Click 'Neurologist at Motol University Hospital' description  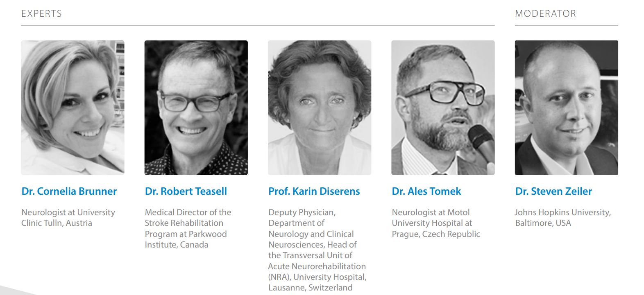[x=436, y=223]
